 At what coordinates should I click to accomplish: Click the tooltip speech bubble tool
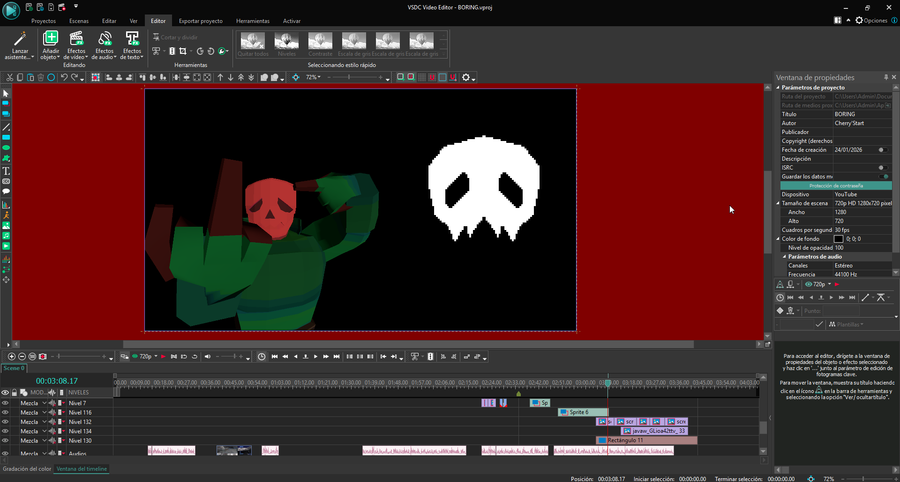tap(6, 192)
